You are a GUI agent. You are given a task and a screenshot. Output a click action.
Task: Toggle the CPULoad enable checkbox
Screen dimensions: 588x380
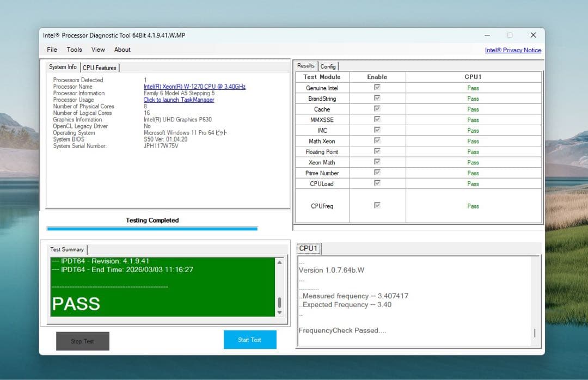377,183
